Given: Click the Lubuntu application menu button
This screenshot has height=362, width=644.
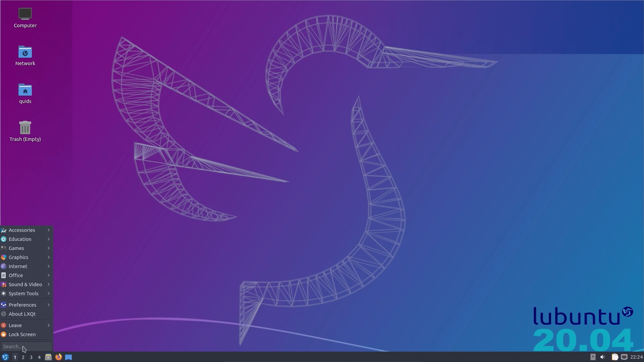Looking at the screenshot, I should click(5, 357).
